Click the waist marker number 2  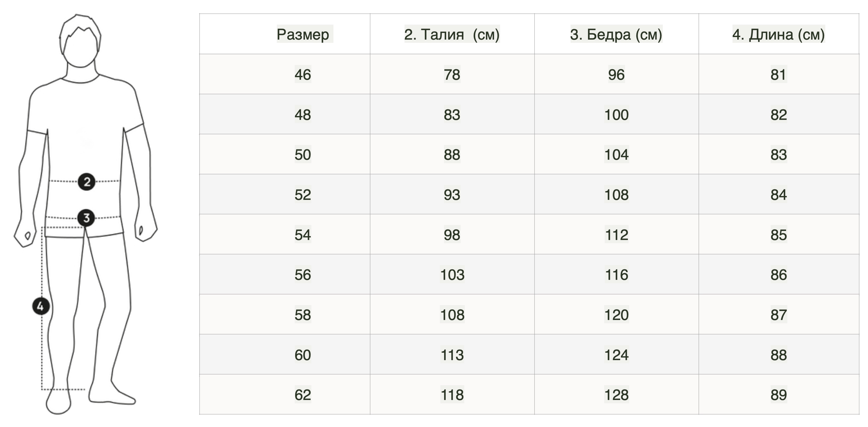tap(87, 182)
